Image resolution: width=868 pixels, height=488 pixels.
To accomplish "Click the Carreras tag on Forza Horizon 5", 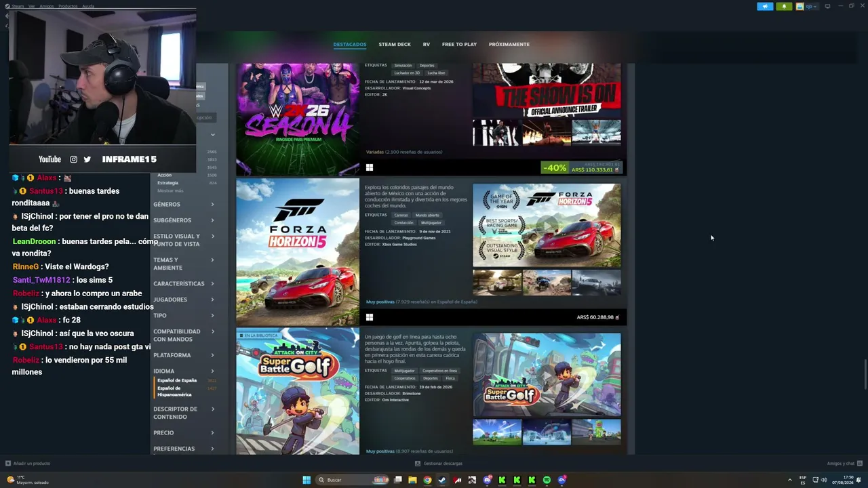I will coord(401,215).
